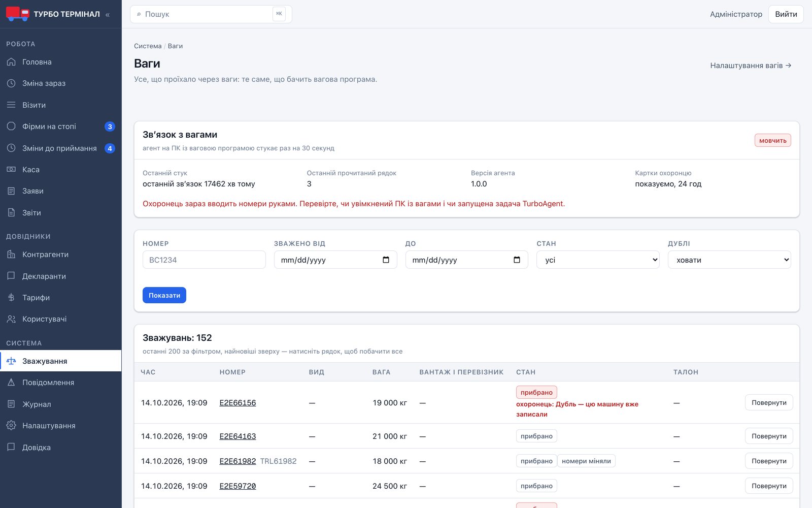The width and height of the screenshot is (812, 508).
Task: Open the Дублі dropdown
Action: [729, 260]
